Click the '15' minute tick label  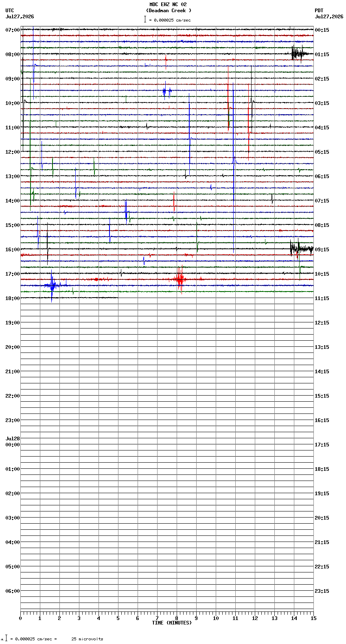[313, 618]
